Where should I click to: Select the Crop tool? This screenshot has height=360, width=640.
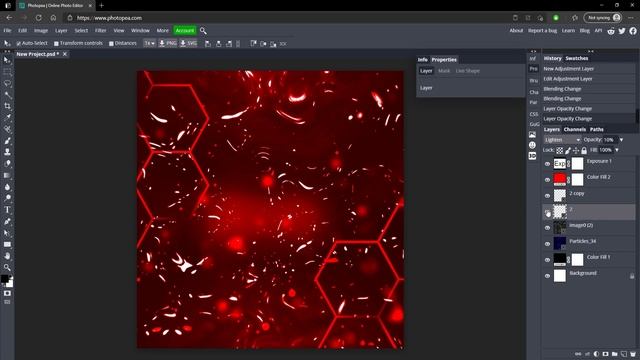[7, 106]
